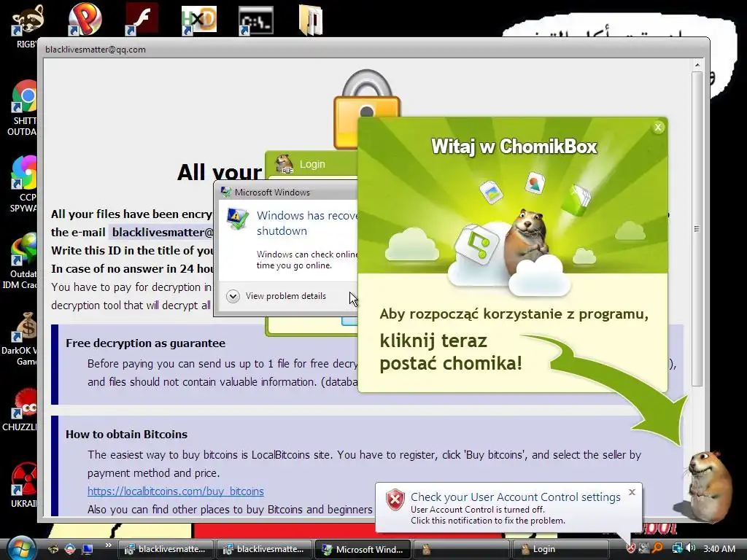The image size is (747, 560).
Task: Click the scroll up arrow in ransom window
Action: click(x=697, y=65)
